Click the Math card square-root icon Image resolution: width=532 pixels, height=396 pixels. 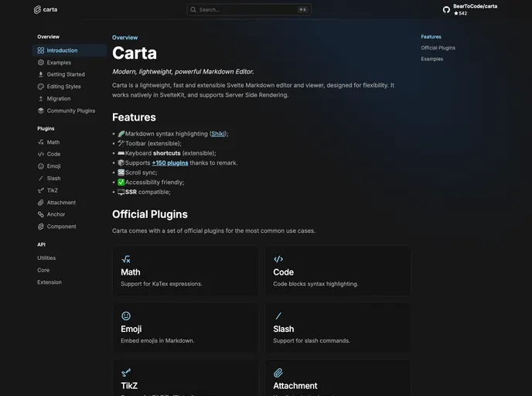click(x=126, y=259)
